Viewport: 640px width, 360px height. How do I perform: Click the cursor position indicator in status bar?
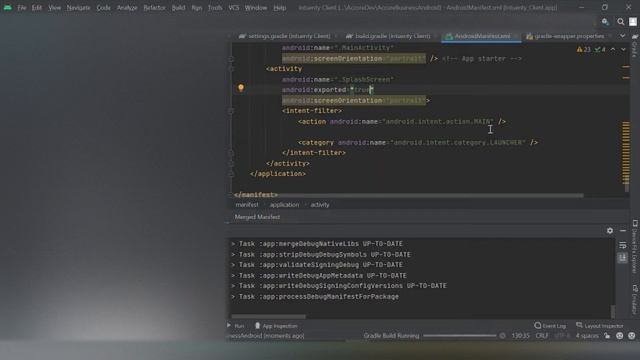click(x=520, y=336)
